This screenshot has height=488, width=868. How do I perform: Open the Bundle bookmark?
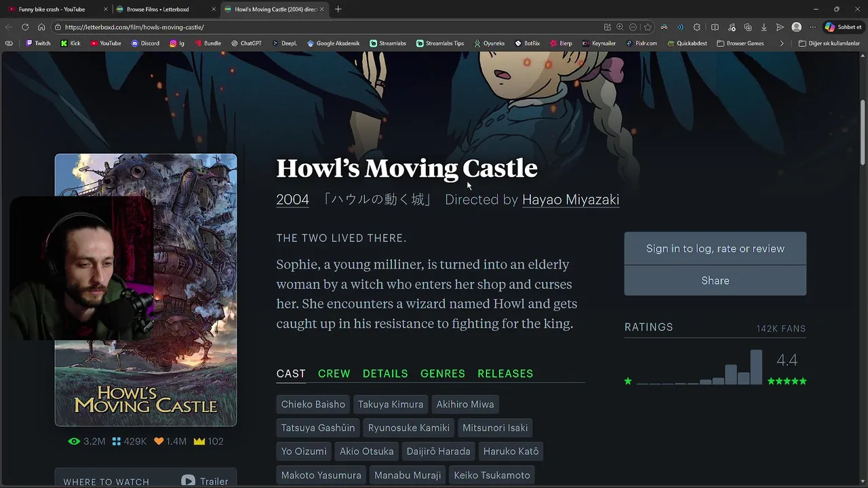208,43
